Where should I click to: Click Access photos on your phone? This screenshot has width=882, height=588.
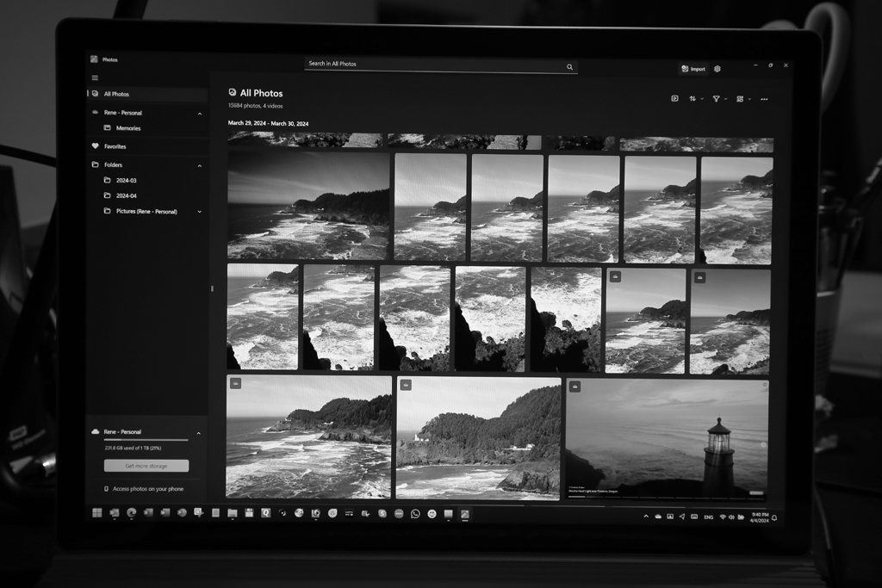pyautogui.click(x=144, y=488)
